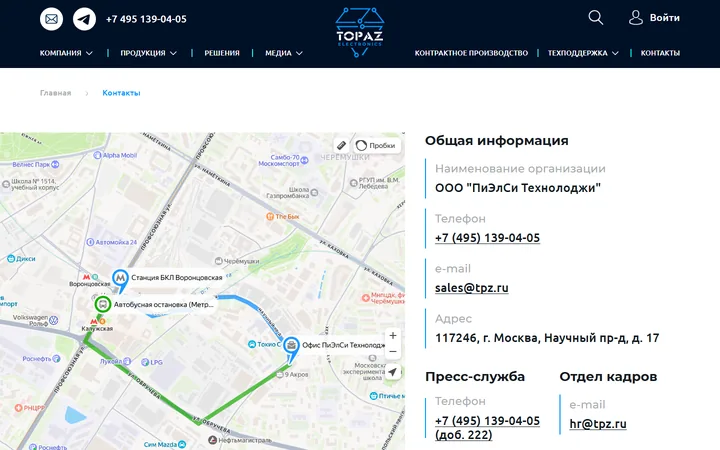Click the Отдел кадров heading
The image size is (720, 450).
coord(608,377)
